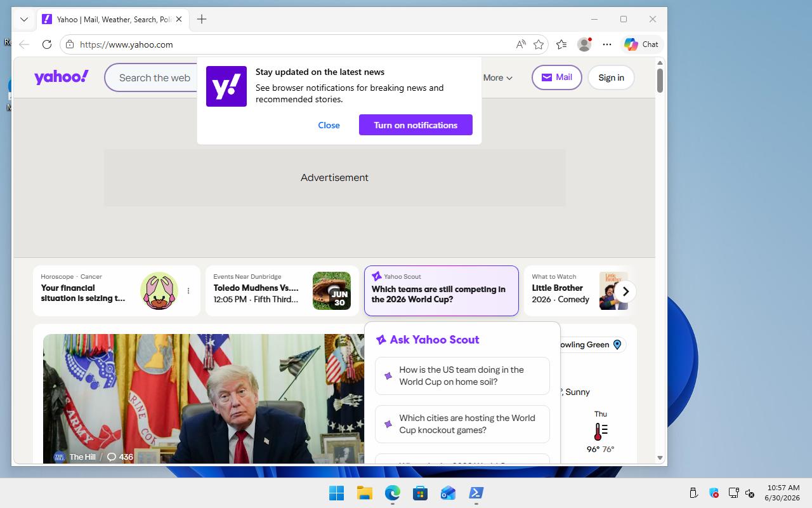This screenshot has width=812, height=508.
Task: Open File Explorer from the taskbar
Action: [364, 493]
